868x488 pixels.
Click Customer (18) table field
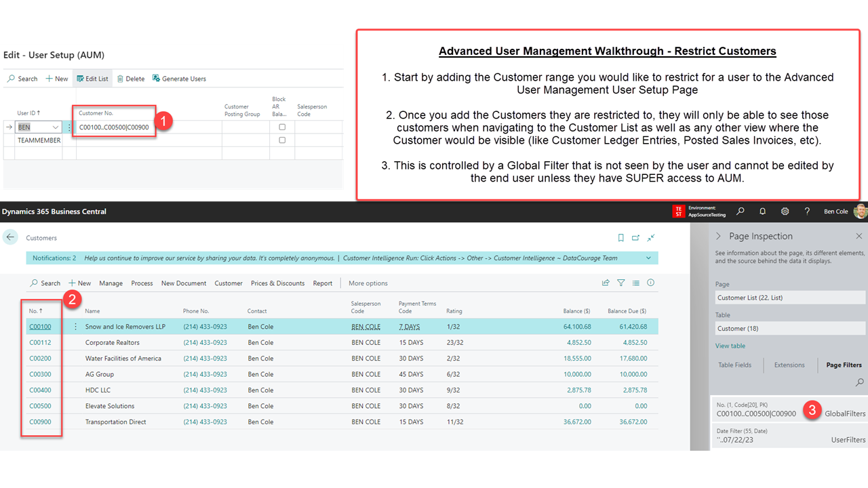[790, 329]
